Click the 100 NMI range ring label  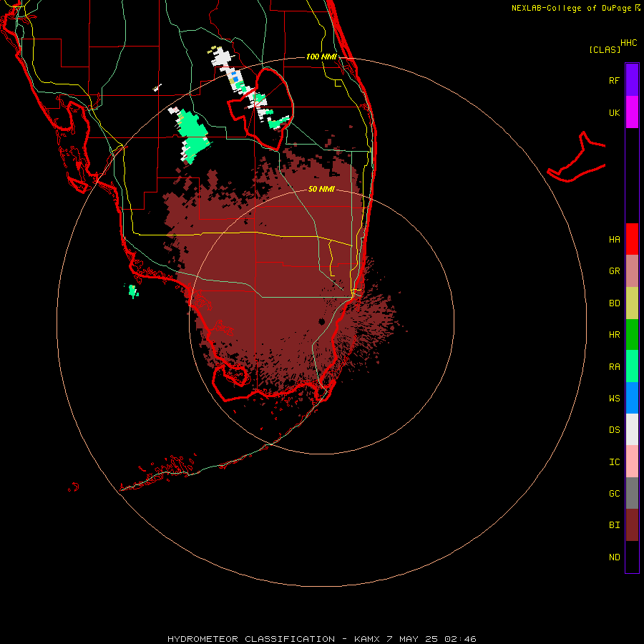click(321, 57)
